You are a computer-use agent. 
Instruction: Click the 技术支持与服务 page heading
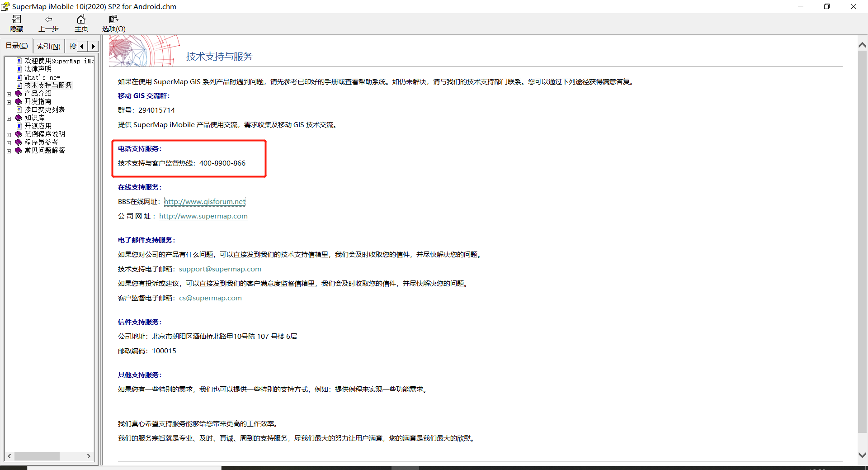219,56
